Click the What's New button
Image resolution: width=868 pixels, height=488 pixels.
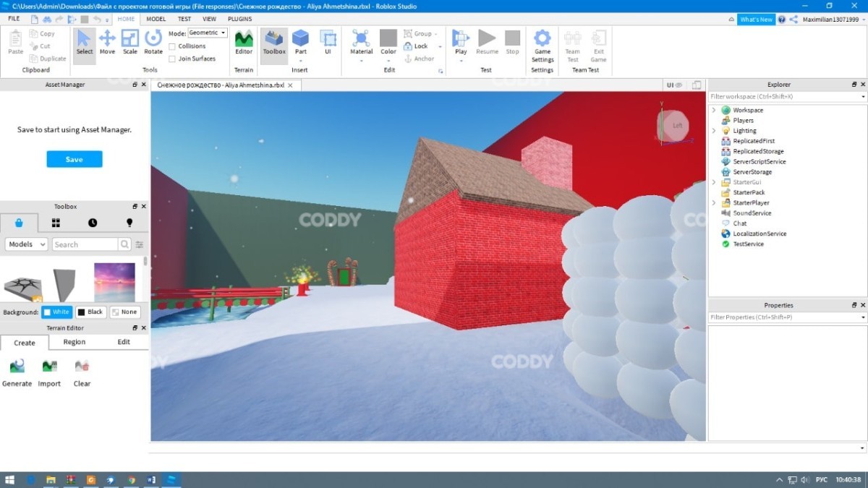tap(756, 20)
